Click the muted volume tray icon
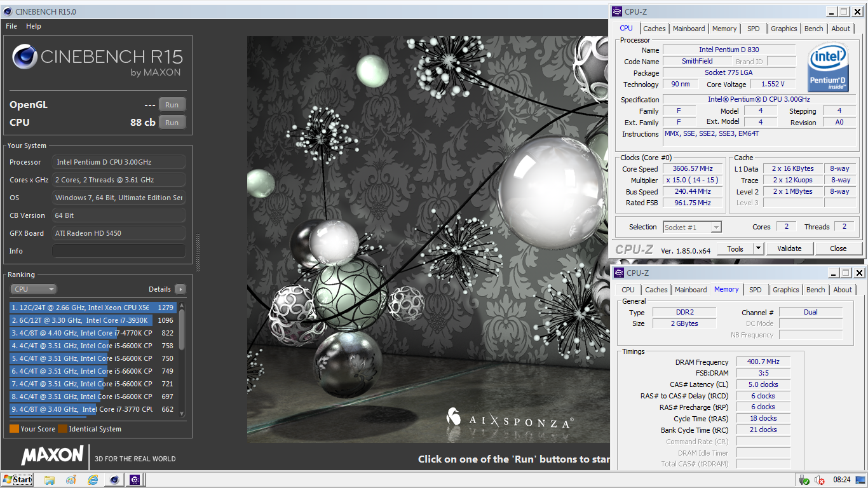 [820, 480]
